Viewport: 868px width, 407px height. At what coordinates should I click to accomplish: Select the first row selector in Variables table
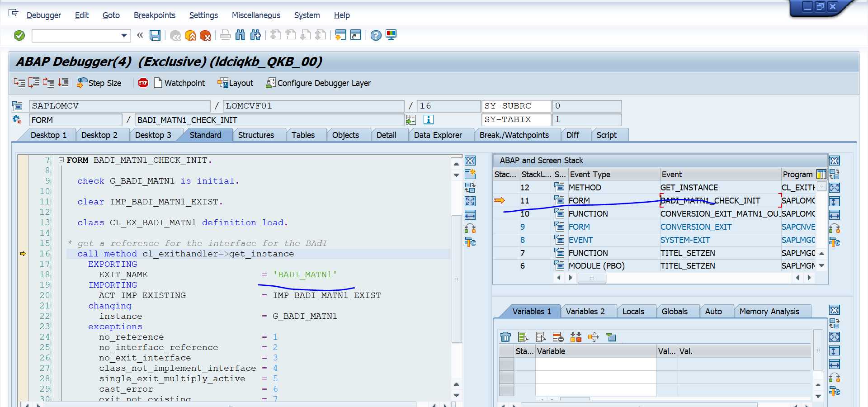coord(507,364)
